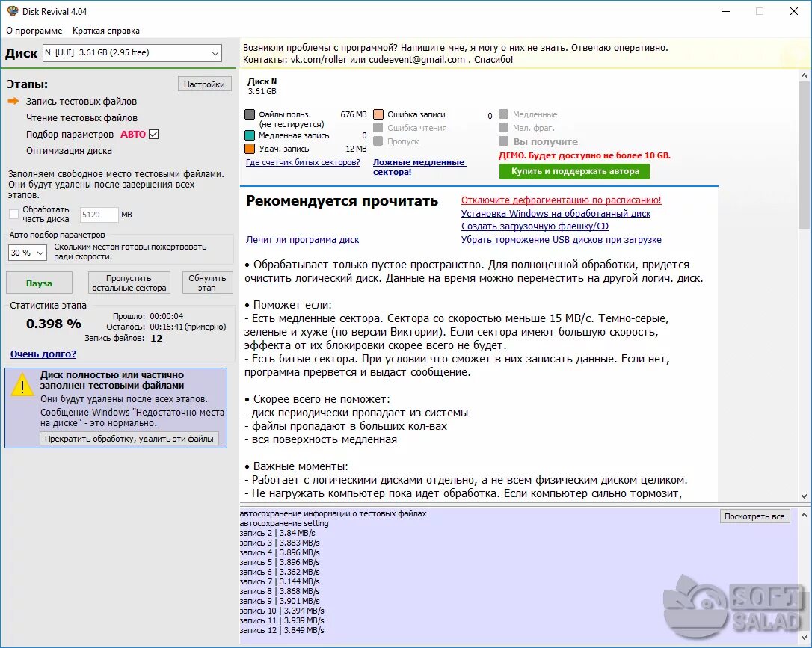Click the yellow warning triangle icon
812x648 pixels.
coord(22,386)
